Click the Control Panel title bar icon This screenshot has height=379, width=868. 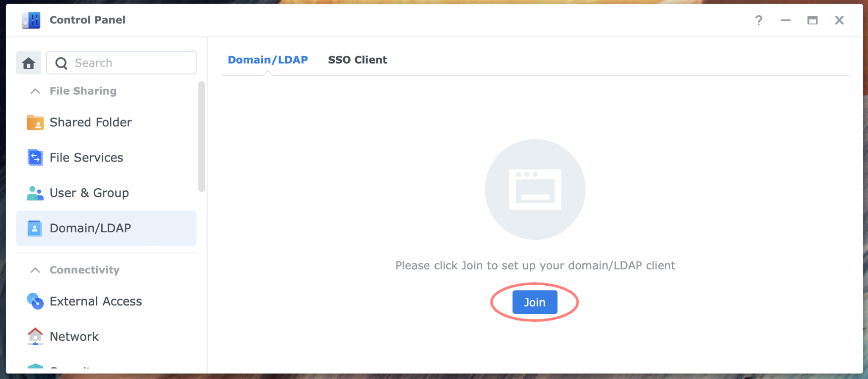31,20
